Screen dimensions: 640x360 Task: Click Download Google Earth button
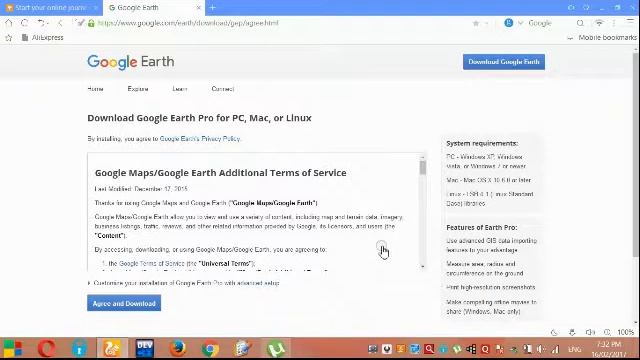click(x=504, y=62)
